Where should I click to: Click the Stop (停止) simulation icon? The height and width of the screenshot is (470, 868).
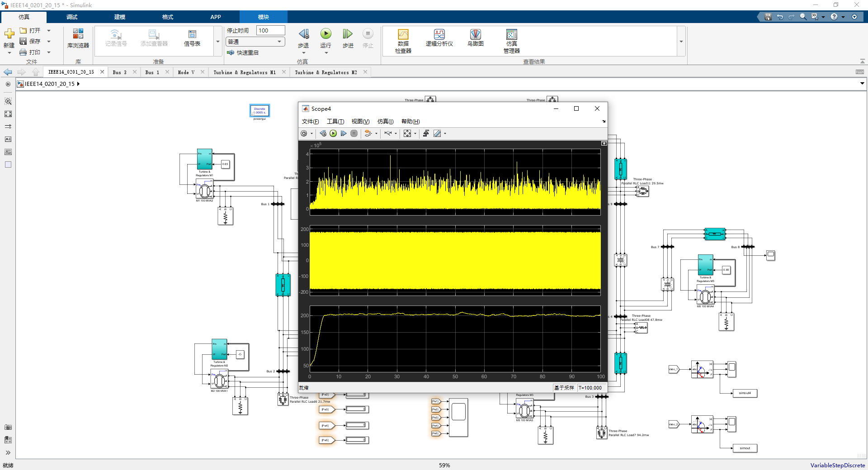click(368, 34)
